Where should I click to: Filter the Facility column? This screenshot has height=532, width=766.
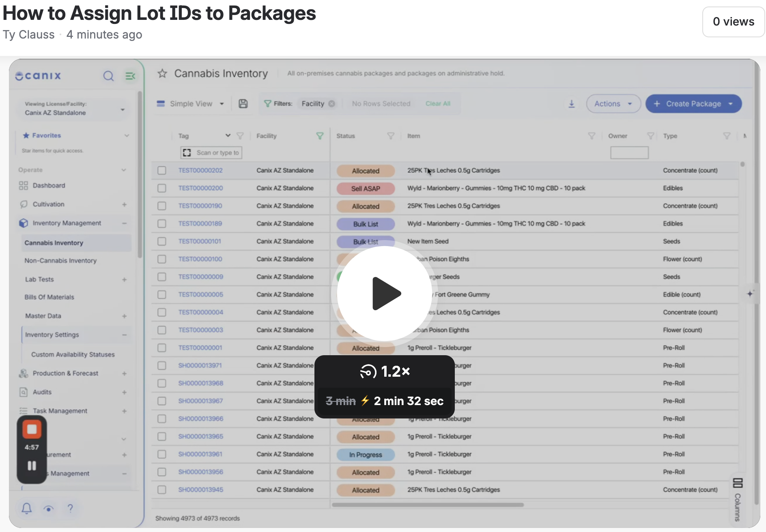[320, 136]
